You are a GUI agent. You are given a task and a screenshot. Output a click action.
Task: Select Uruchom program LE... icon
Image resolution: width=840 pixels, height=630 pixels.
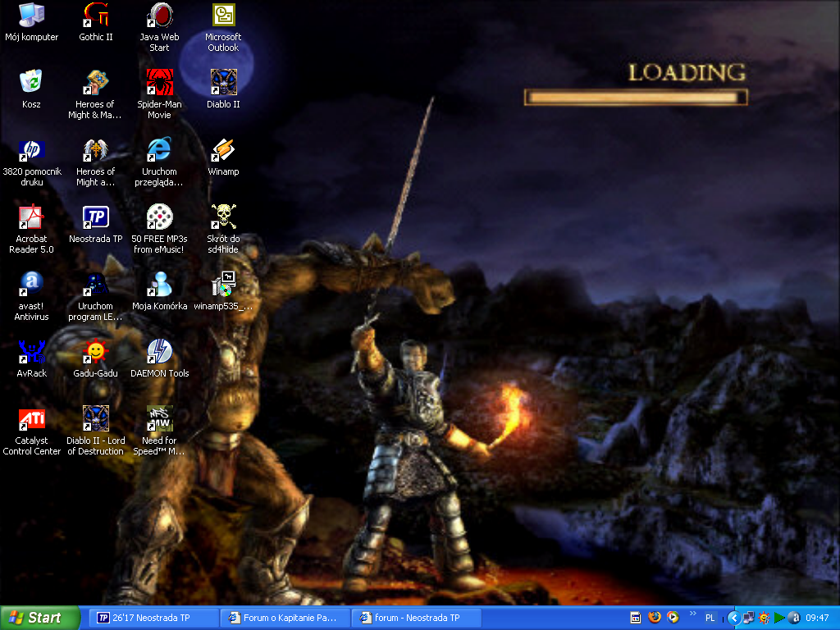(x=95, y=297)
